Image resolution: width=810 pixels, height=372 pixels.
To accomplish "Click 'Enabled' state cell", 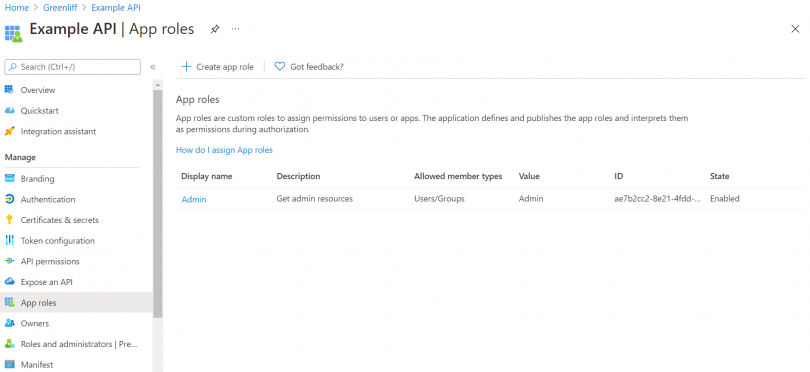I will coord(725,198).
